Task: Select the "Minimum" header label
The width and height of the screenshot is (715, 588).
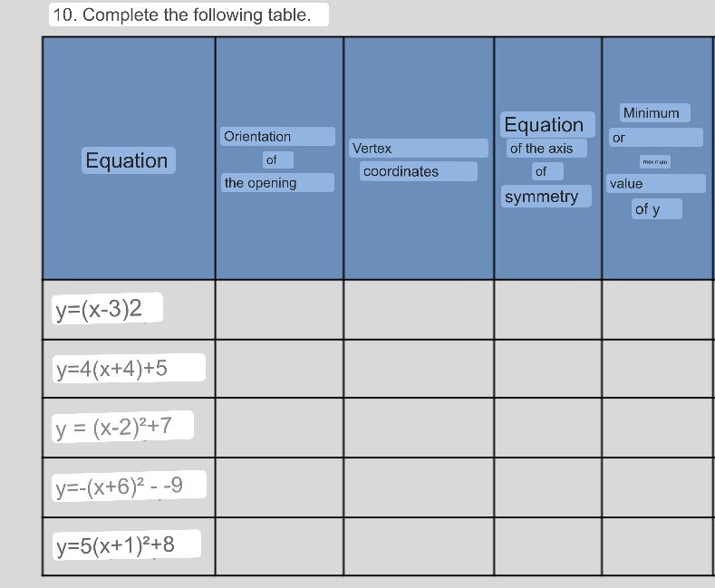Action: point(651,113)
